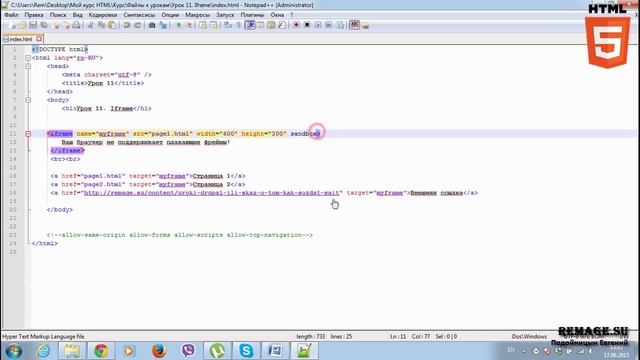Click 'length : 733' in the status bar

[311, 337]
